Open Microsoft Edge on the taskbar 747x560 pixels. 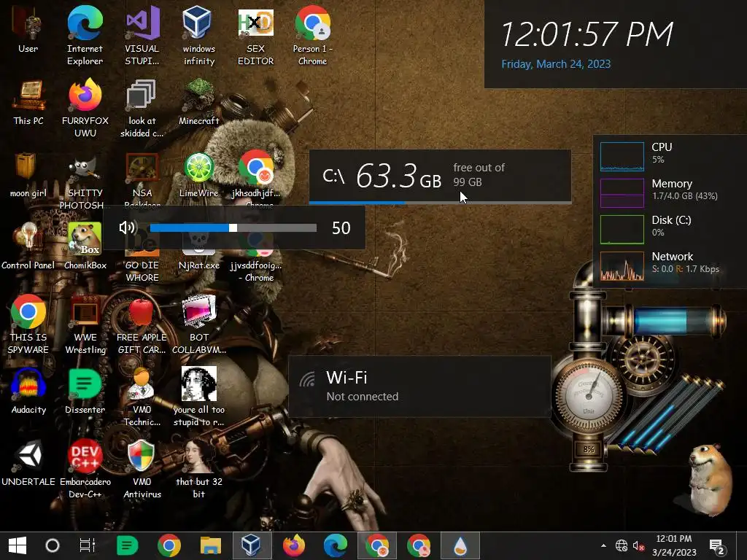(x=335, y=545)
